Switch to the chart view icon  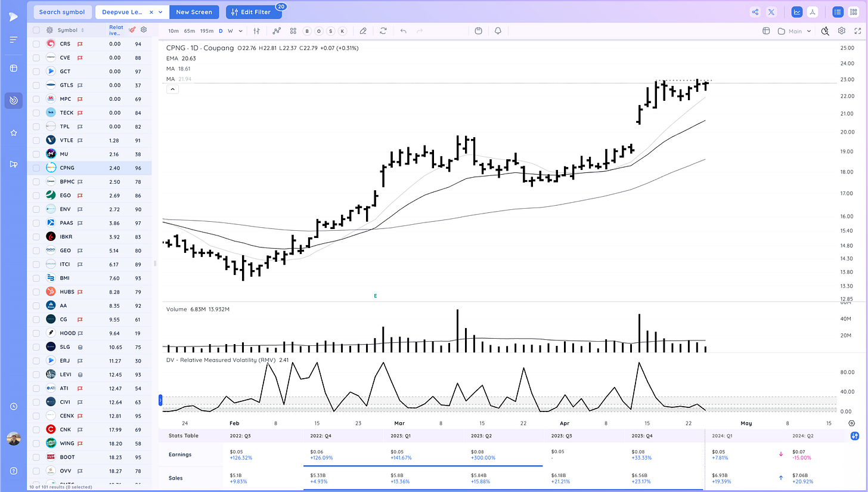(x=797, y=12)
